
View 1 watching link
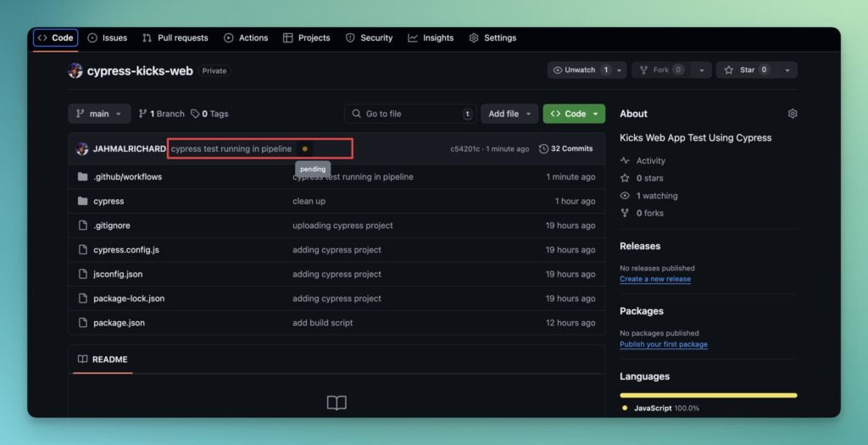(649, 196)
